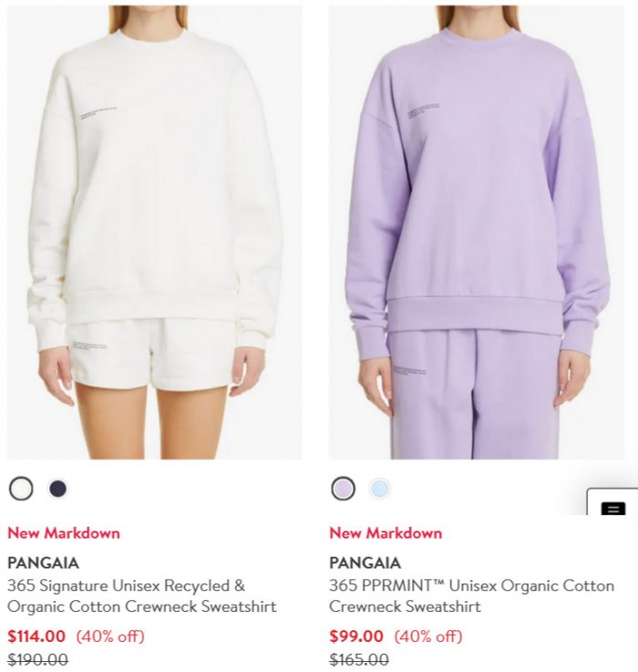Click the crossed-out $190.00 original price

[x=37, y=659]
